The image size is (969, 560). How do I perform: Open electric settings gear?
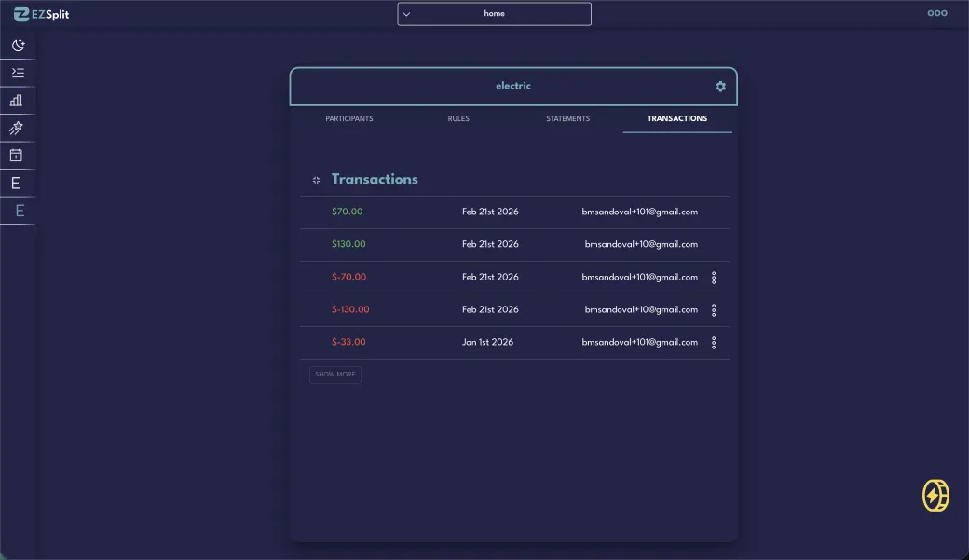720,87
